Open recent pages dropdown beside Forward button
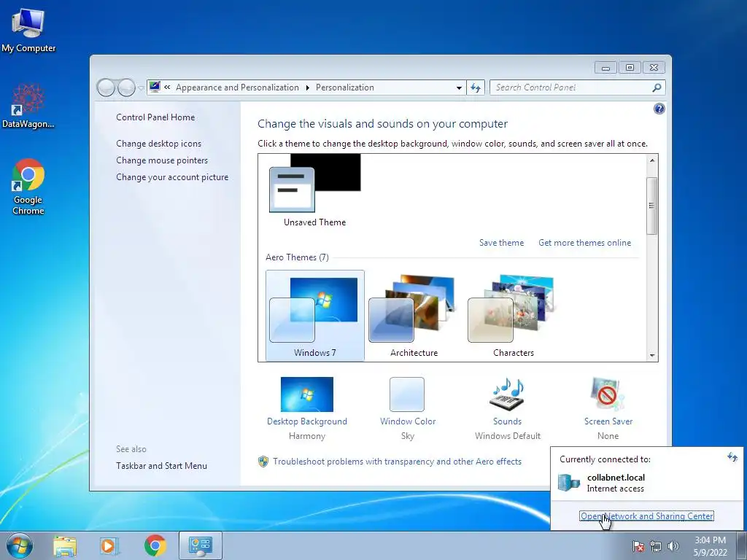The width and height of the screenshot is (747, 560). point(141,88)
